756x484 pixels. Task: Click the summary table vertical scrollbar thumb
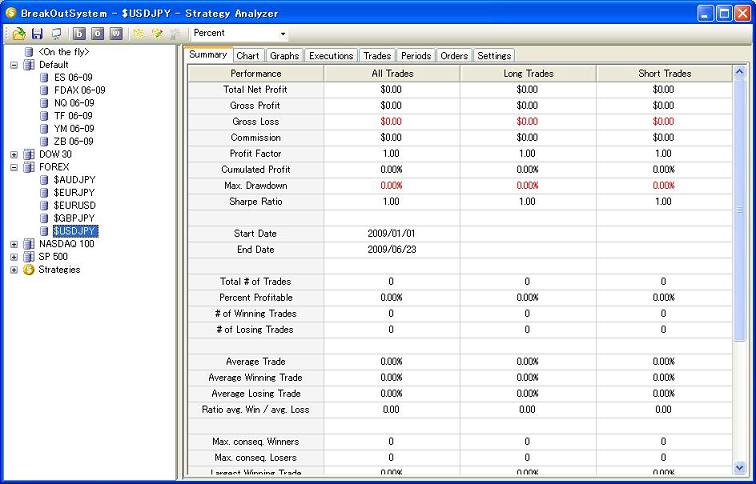click(x=739, y=210)
